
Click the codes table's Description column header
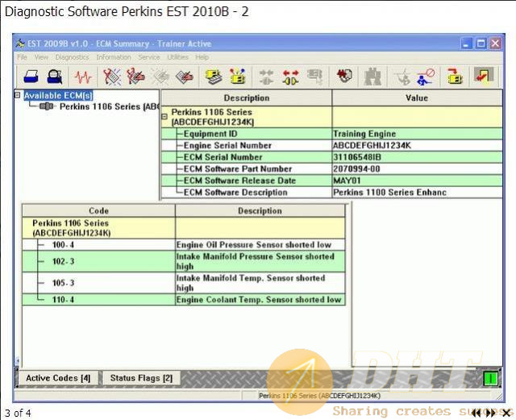tap(260, 210)
